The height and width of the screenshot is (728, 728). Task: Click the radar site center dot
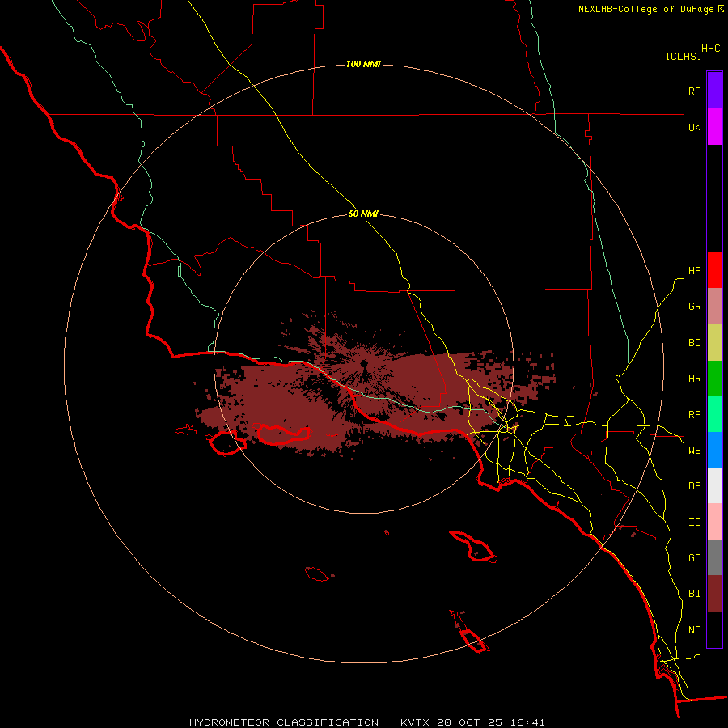pyautogui.click(x=364, y=363)
